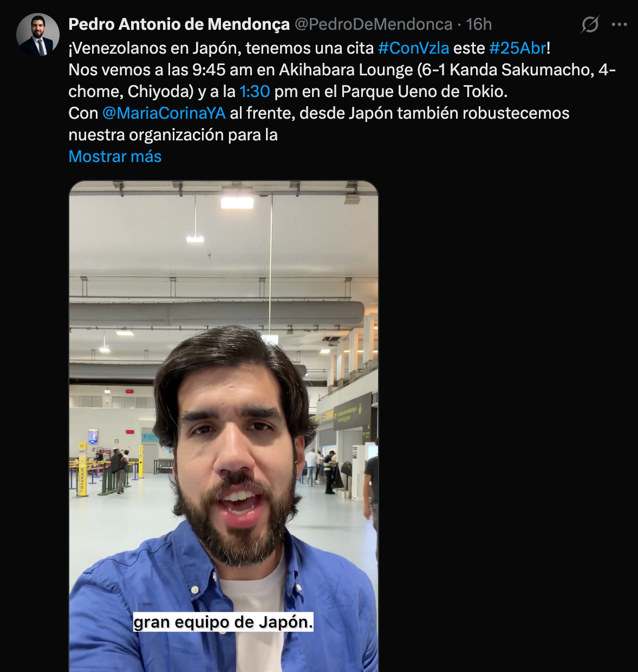
Task: Open Pedro Antonio de Mendonça's profile avatar
Action: pyautogui.click(x=38, y=35)
